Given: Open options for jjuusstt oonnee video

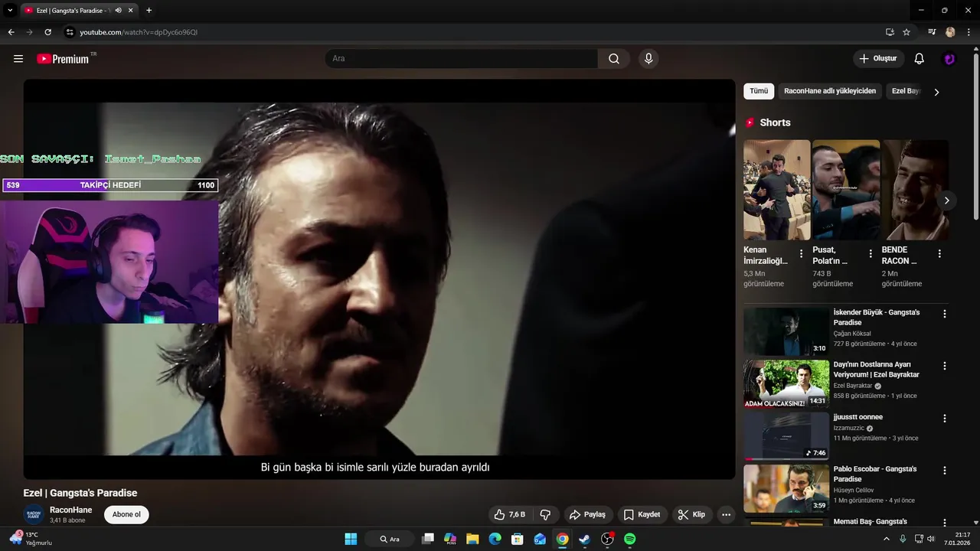Looking at the screenshot, I should pyautogui.click(x=945, y=419).
